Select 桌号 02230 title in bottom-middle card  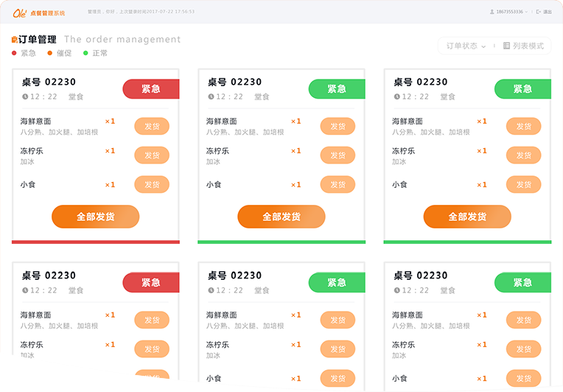(234, 276)
